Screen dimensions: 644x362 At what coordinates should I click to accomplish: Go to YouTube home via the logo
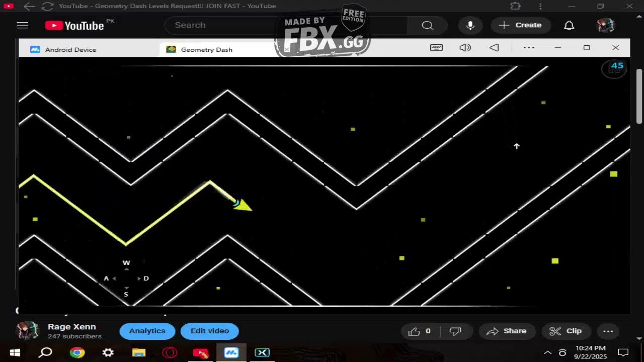74,26
